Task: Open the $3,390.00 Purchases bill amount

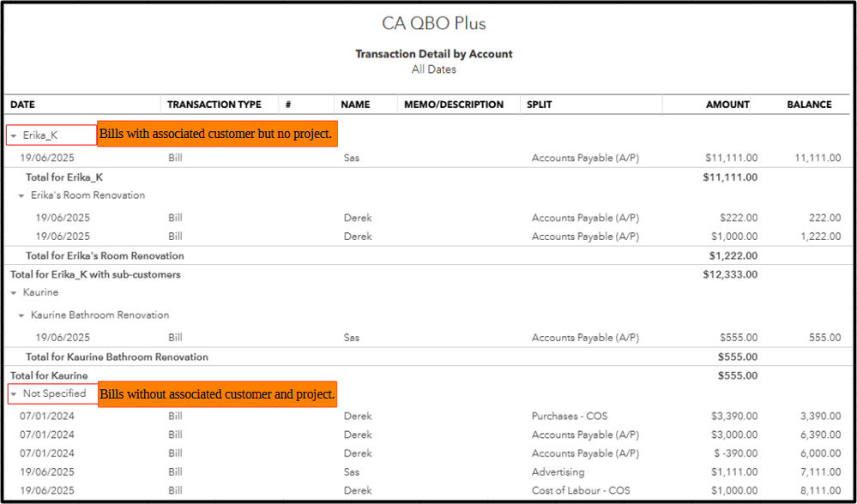Action: click(733, 417)
